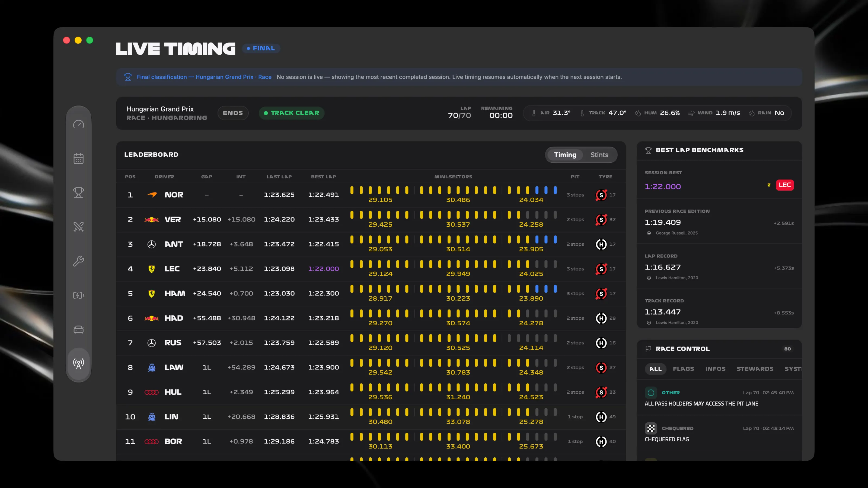Screen dimensions: 868x488
Task: Open the dashboard gauge icon in sidebar
Action: (x=78, y=124)
